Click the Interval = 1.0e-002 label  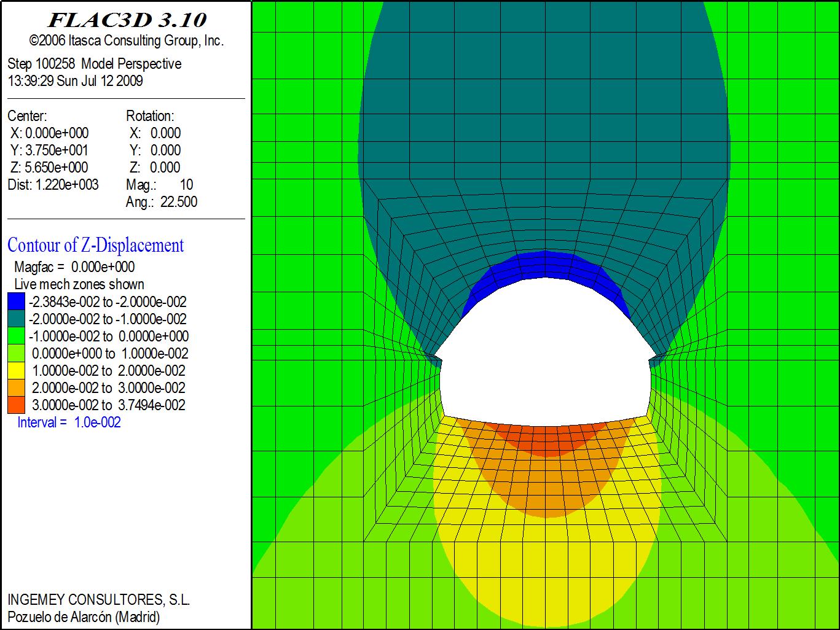69,422
